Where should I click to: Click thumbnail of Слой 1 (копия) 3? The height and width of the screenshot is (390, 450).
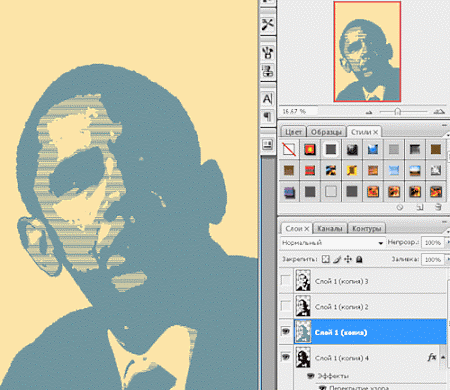point(303,281)
